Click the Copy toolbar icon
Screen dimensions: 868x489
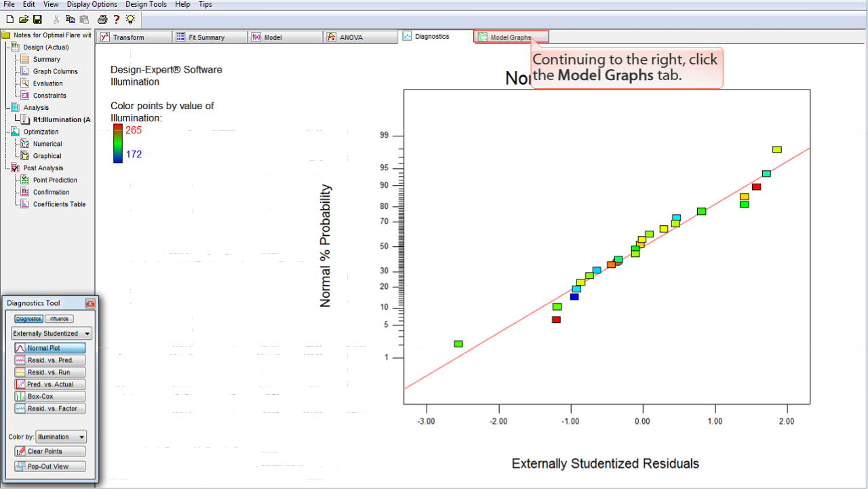pos(71,19)
